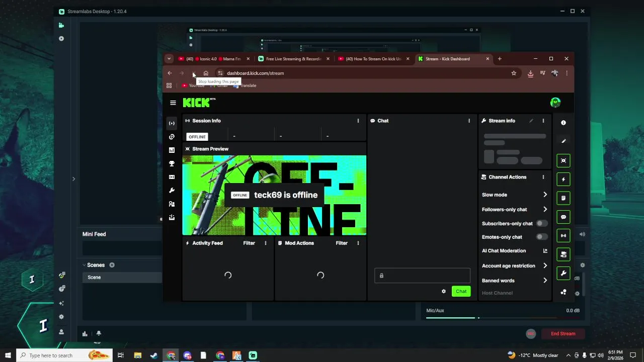Toggle the Mod Actions document widget icon in right bar

point(563,198)
